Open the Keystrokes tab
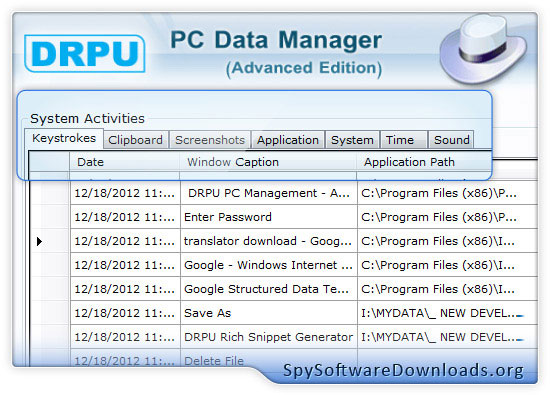The height and width of the screenshot is (395, 550). click(64, 138)
